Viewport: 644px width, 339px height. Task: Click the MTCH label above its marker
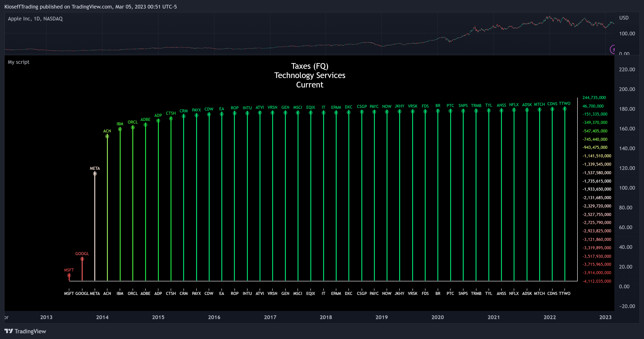click(540, 104)
